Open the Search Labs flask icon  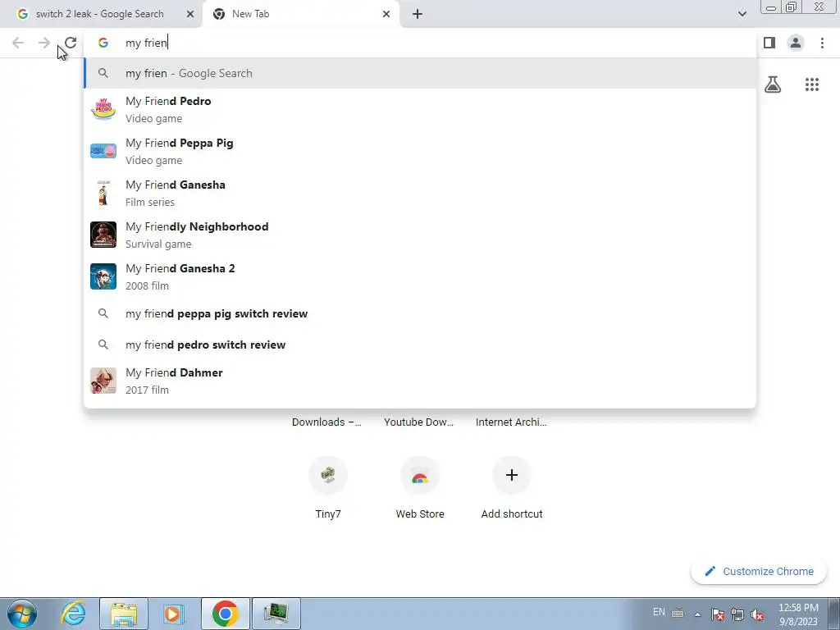point(773,84)
